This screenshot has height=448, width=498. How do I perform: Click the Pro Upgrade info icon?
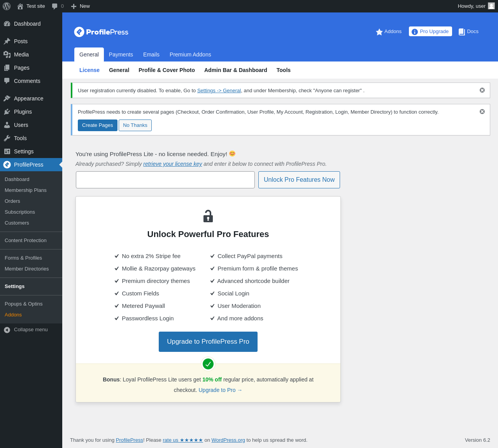pyautogui.click(x=415, y=32)
